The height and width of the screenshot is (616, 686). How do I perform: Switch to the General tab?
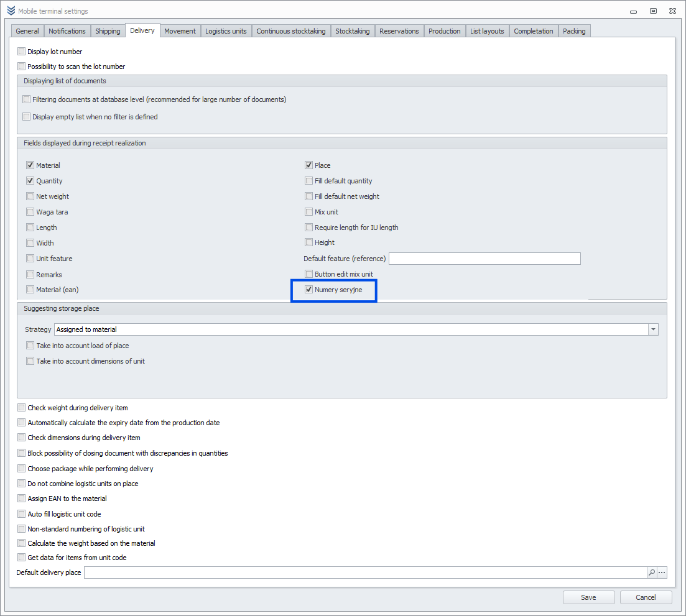click(27, 31)
